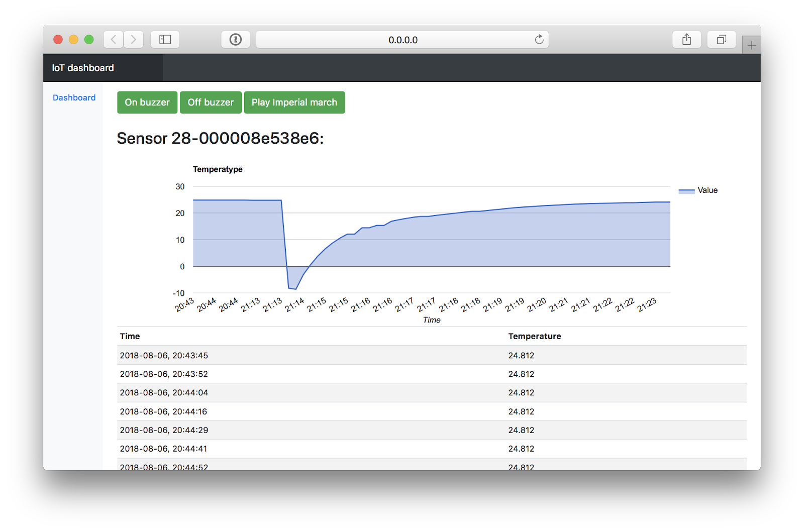
Task: Reload the page with refresh icon
Action: point(539,40)
